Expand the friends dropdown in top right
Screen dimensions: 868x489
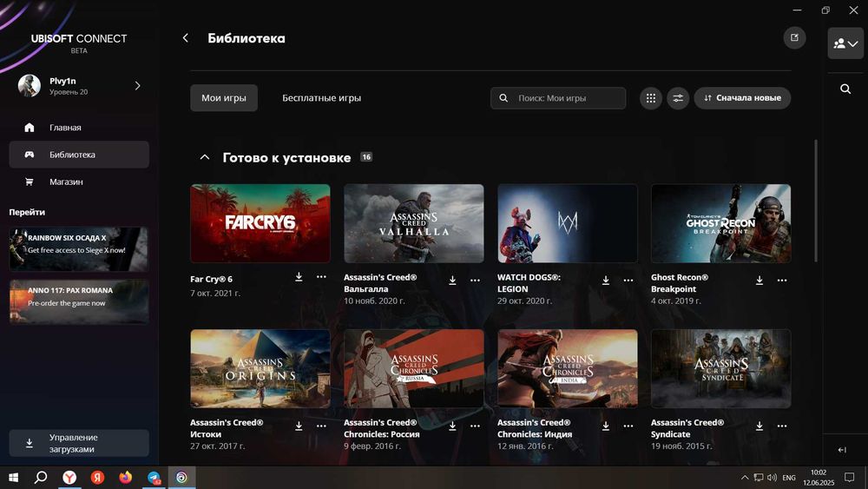pyautogui.click(x=845, y=43)
